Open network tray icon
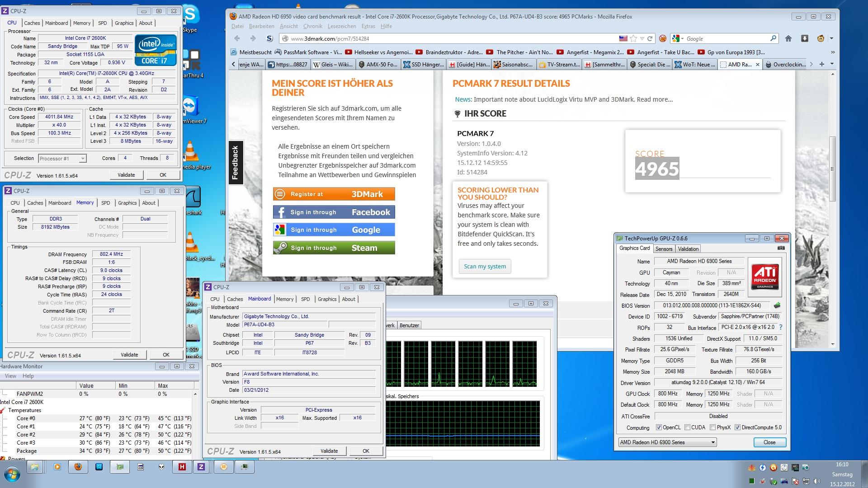Screen dimensions: 868x488 pos(806,481)
